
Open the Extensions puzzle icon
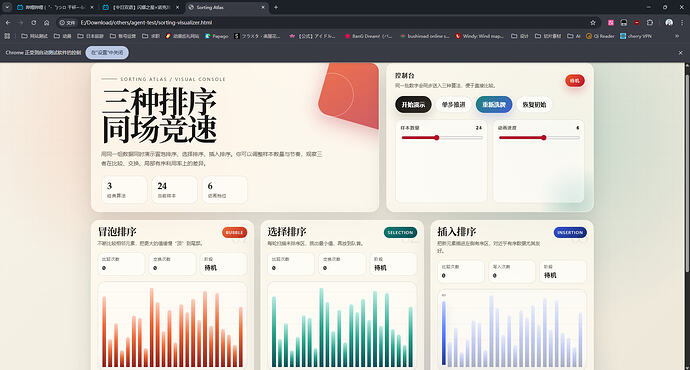pos(650,22)
